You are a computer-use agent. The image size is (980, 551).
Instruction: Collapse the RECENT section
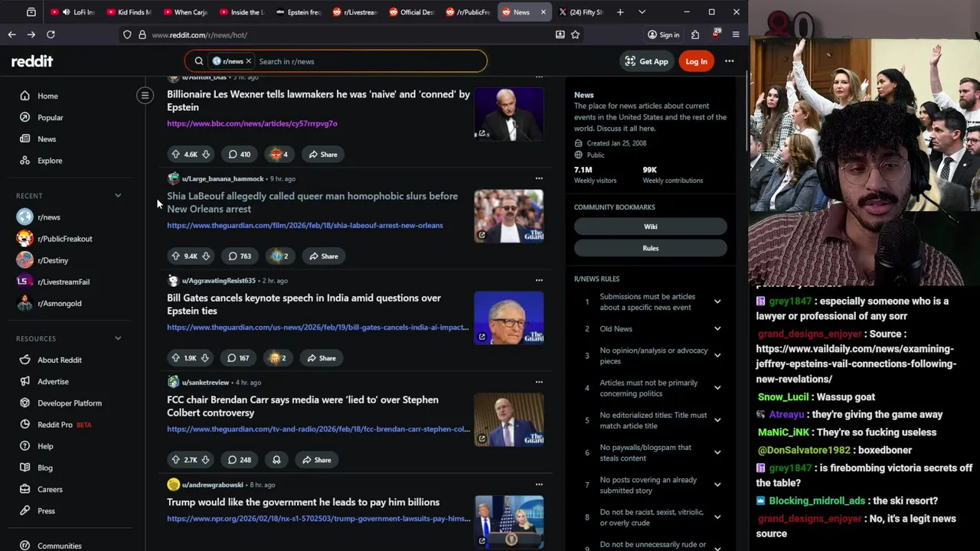point(118,196)
